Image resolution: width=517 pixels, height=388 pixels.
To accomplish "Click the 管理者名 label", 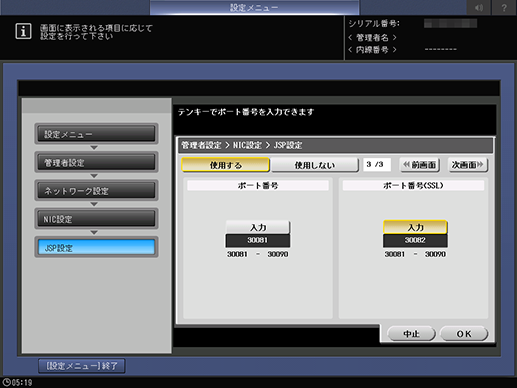I will pyautogui.click(x=372, y=37).
